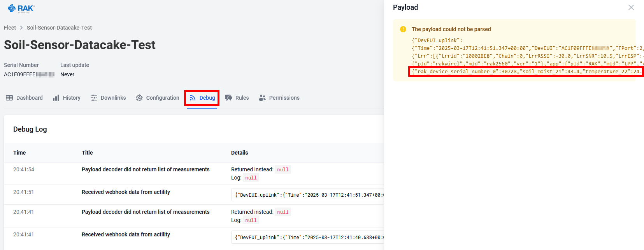The image size is (644, 250).
Task: Click payload line starting with Time 2025-03-17
Action: [x=528, y=48]
